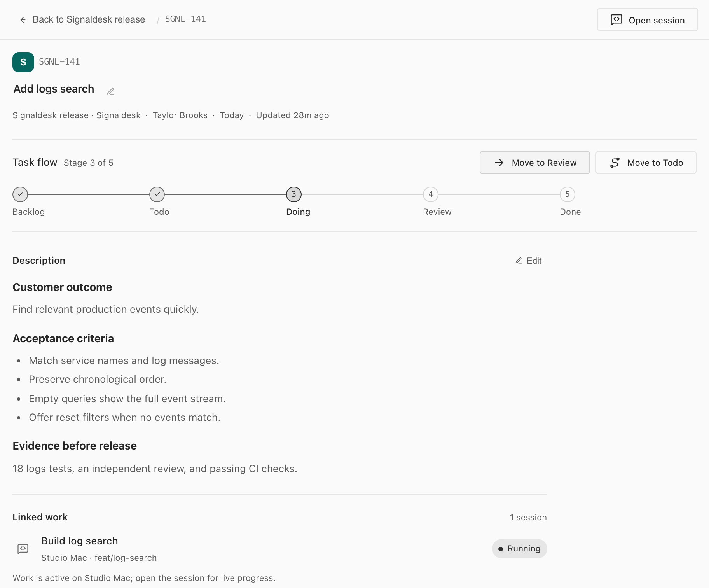The height and width of the screenshot is (588, 709).
Task: Click the Today date text
Action: [232, 115]
